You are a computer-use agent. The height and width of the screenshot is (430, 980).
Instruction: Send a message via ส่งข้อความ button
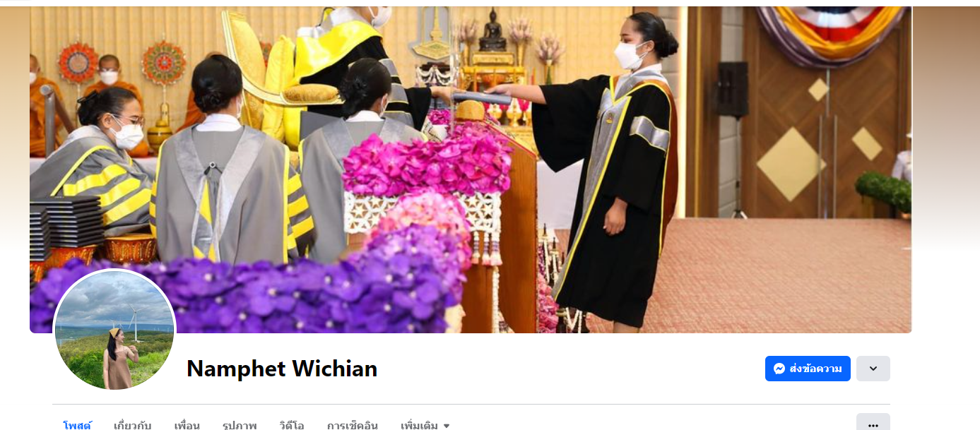pyautogui.click(x=808, y=369)
